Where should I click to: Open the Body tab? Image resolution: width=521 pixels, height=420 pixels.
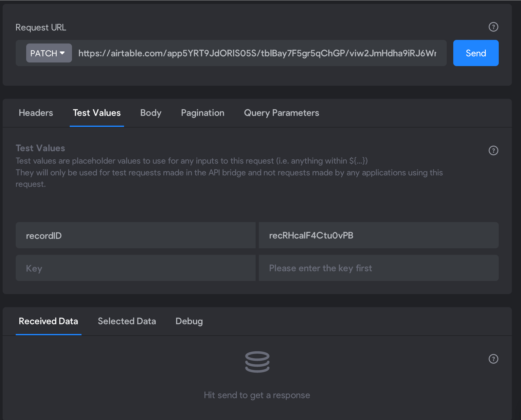[151, 113]
